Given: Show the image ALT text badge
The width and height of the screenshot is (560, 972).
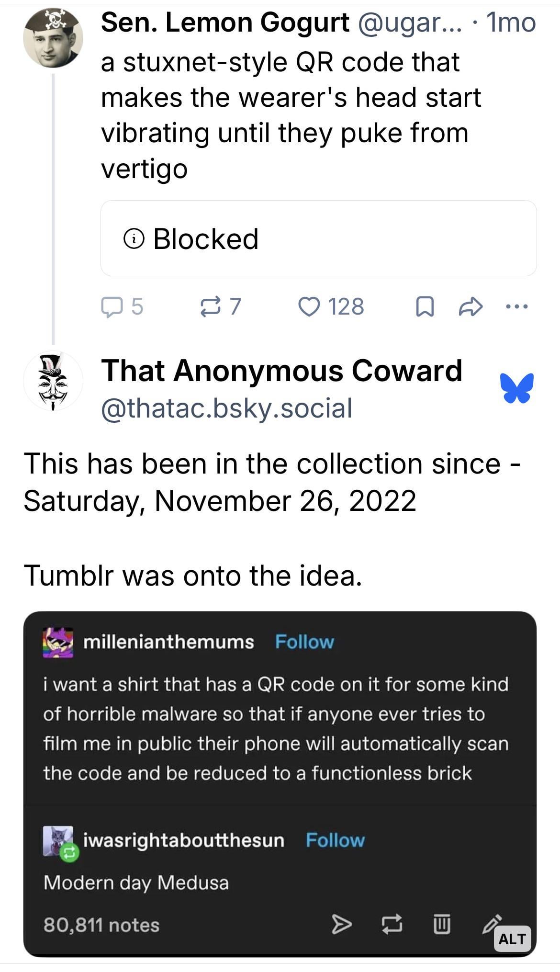Looking at the screenshot, I should 512,939.
